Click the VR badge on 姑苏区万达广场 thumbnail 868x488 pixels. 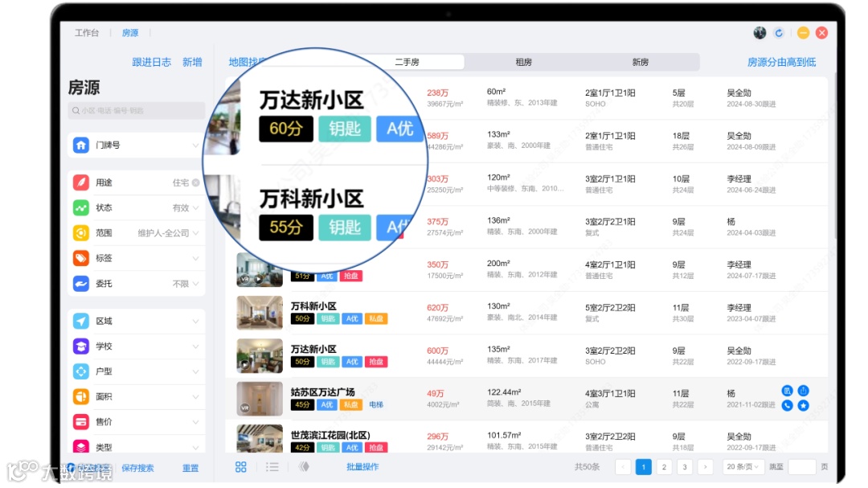coord(244,408)
